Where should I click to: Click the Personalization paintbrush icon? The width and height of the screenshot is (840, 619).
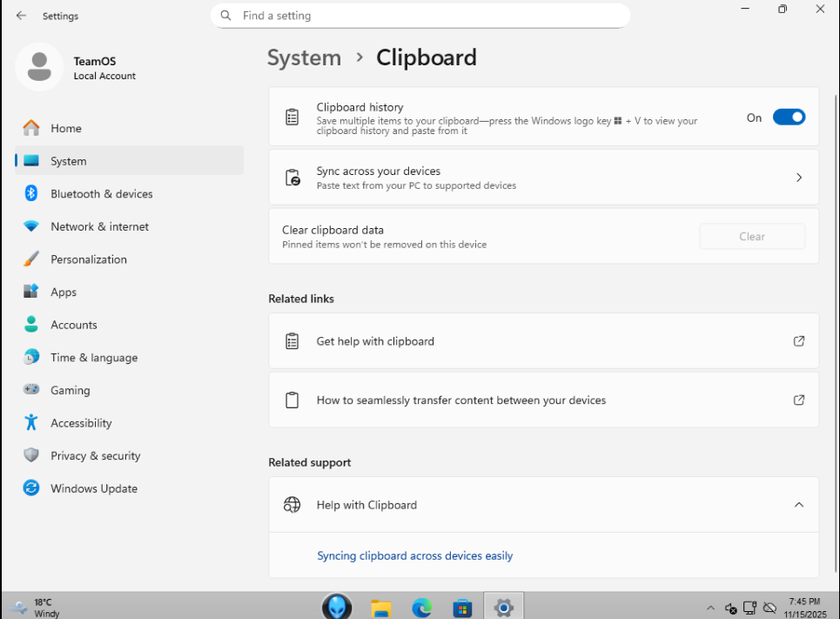click(31, 259)
